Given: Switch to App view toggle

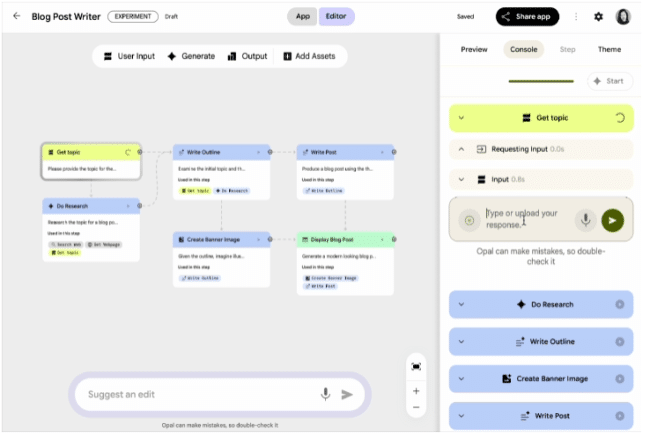Looking at the screenshot, I should (x=302, y=16).
